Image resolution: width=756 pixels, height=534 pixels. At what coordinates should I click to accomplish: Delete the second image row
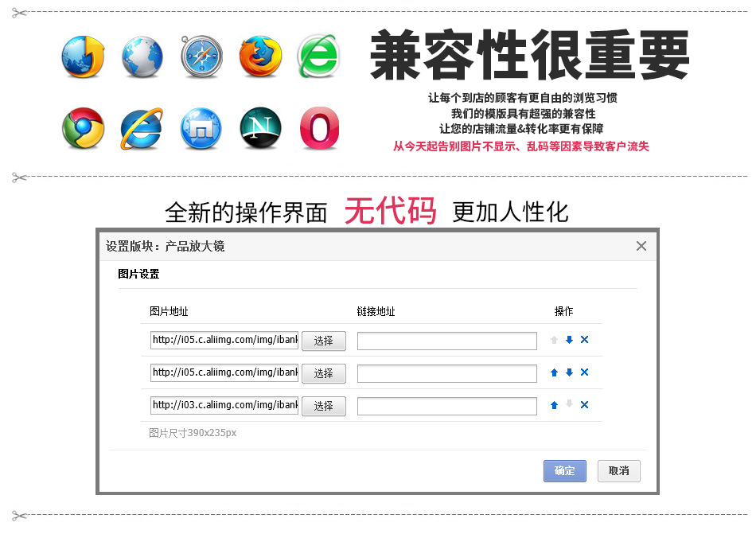click(584, 372)
